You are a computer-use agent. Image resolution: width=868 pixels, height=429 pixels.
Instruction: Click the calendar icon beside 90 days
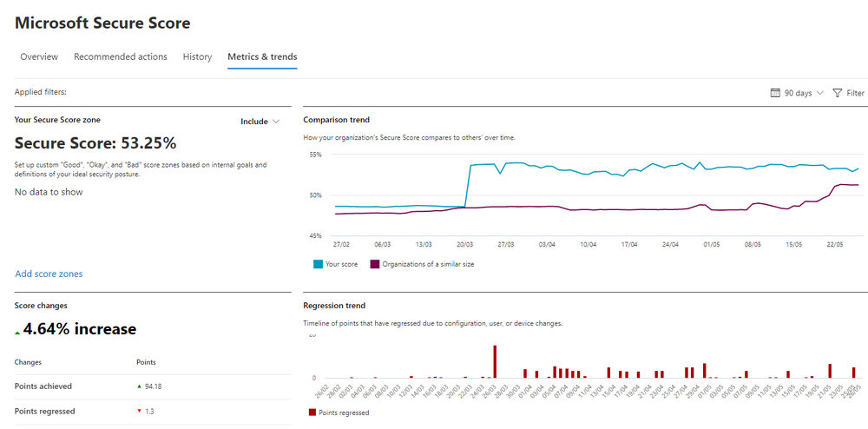(x=775, y=92)
